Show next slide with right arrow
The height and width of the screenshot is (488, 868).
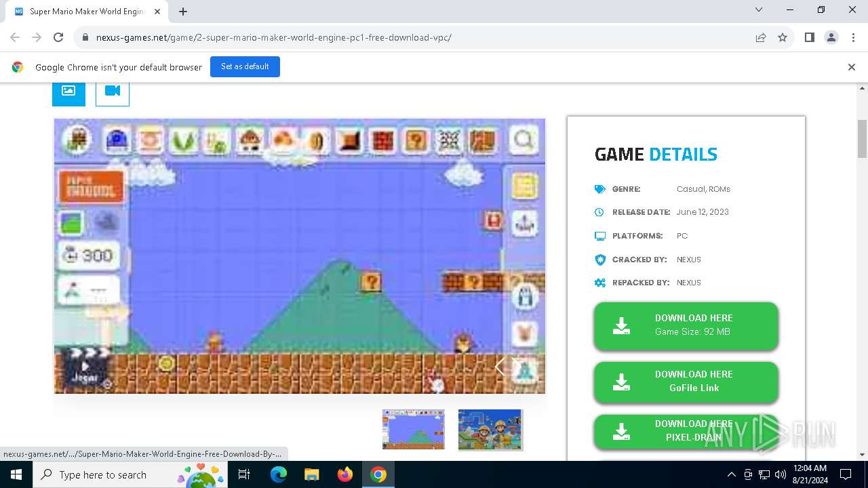coord(517,367)
